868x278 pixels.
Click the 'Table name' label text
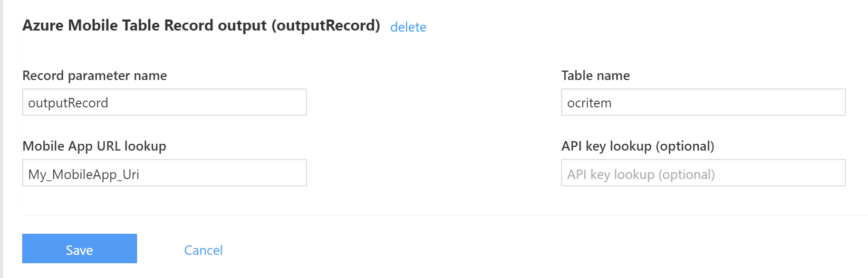tap(595, 76)
